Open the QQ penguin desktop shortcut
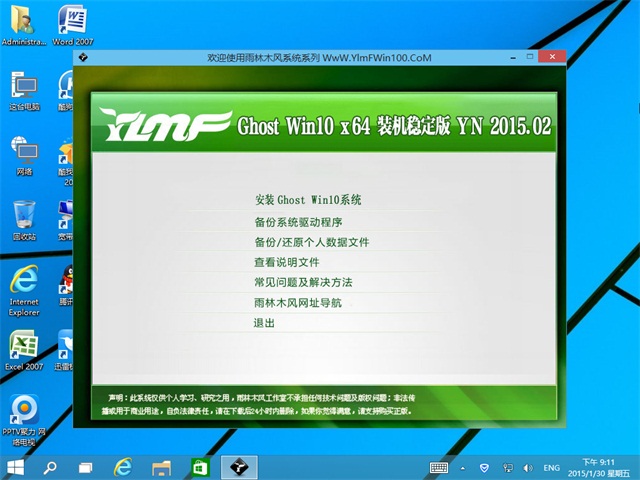This screenshot has height=480, width=640. (66, 286)
